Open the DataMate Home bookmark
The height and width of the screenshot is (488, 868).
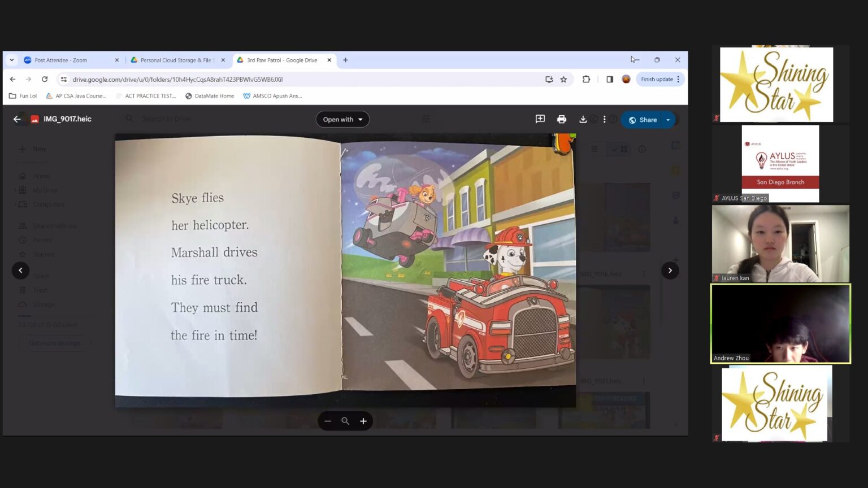[x=210, y=96]
